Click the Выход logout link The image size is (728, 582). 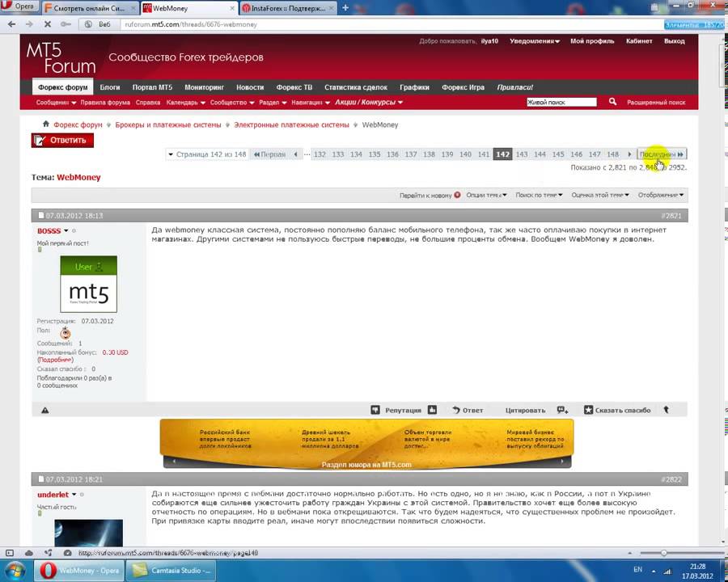(x=674, y=41)
